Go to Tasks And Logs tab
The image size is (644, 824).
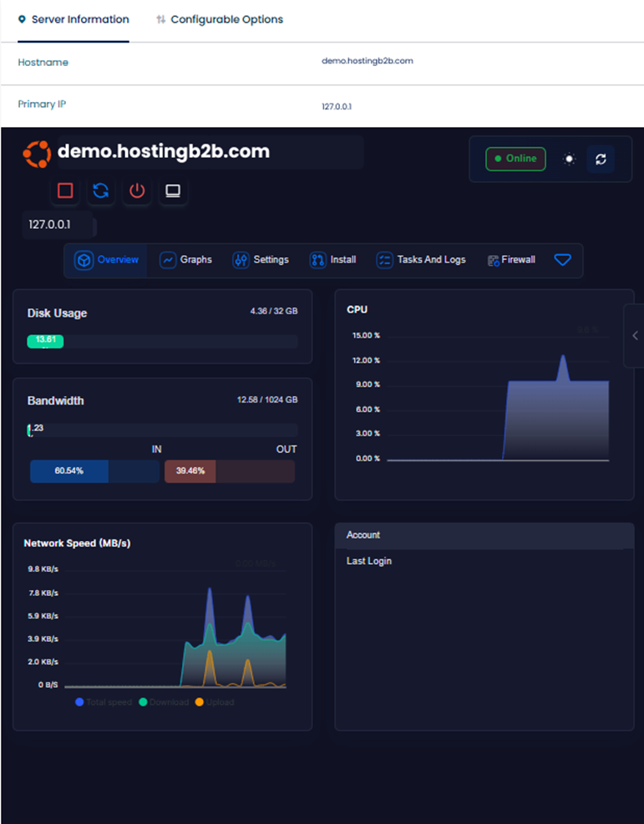(421, 260)
